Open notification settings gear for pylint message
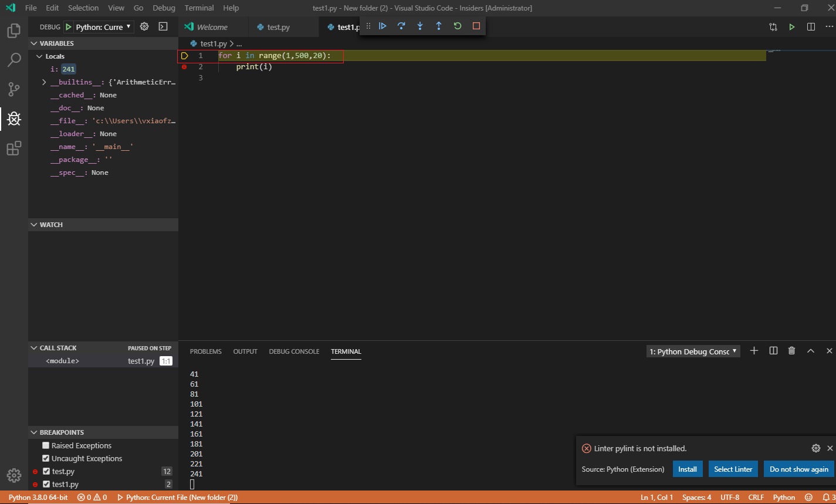The width and height of the screenshot is (836, 504). point(816,448)
